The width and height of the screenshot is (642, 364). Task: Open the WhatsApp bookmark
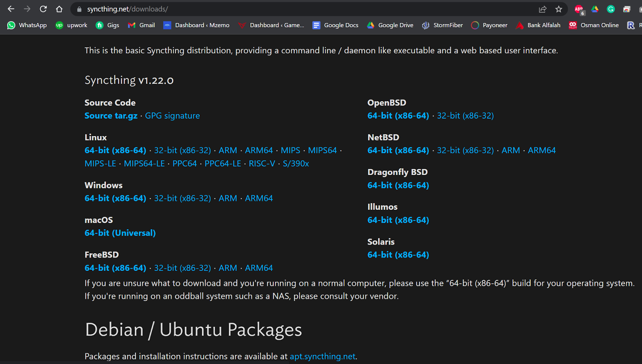pyautogui.click(x=27, y=25)
